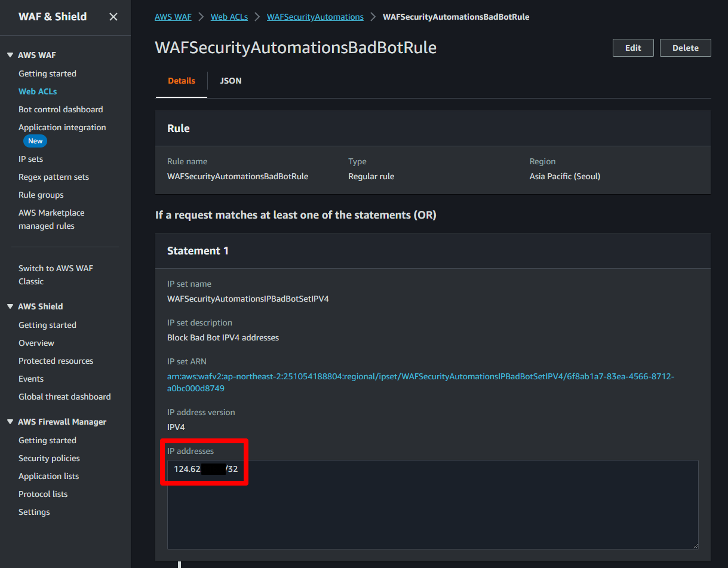Open Shield Events page
728x568 pixels.
31,379
